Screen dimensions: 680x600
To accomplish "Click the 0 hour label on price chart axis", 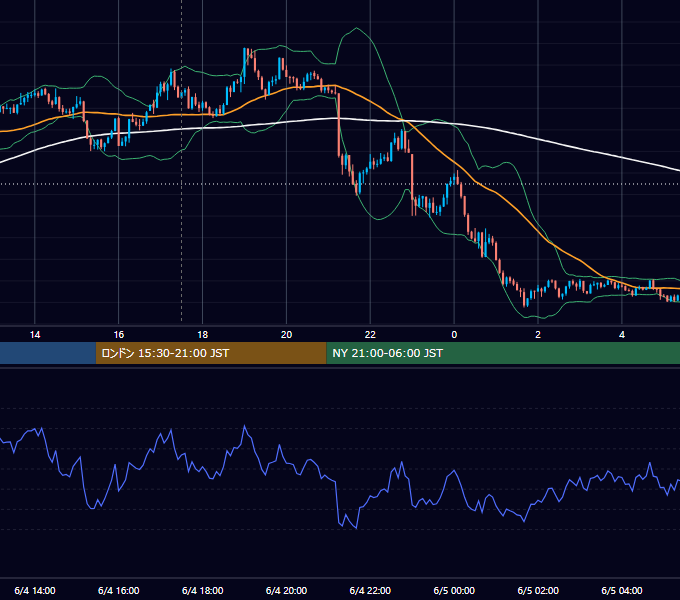I will point(454,335).
